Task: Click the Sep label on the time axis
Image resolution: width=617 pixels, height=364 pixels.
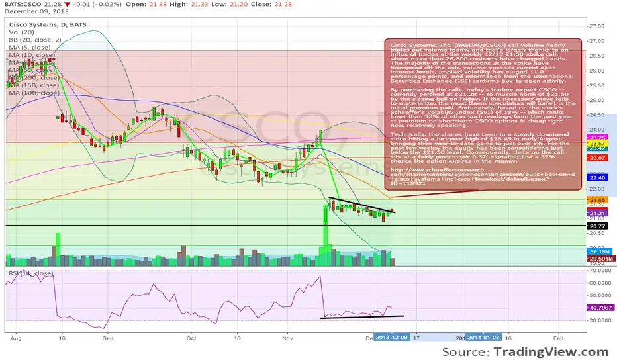Action: pyautogui.click(x=108, y=338)
